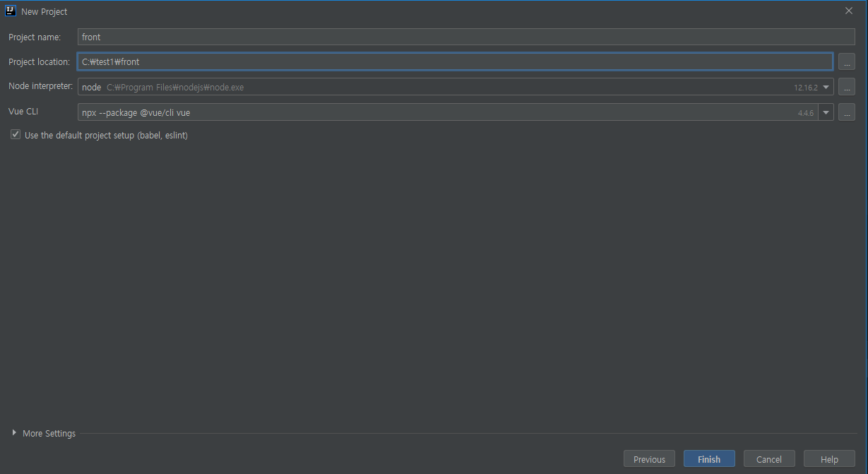The width and height of the screenshot is (868, 474).
Task: Click the IntelliJ logo in title bar
Action: coord(11,11)
